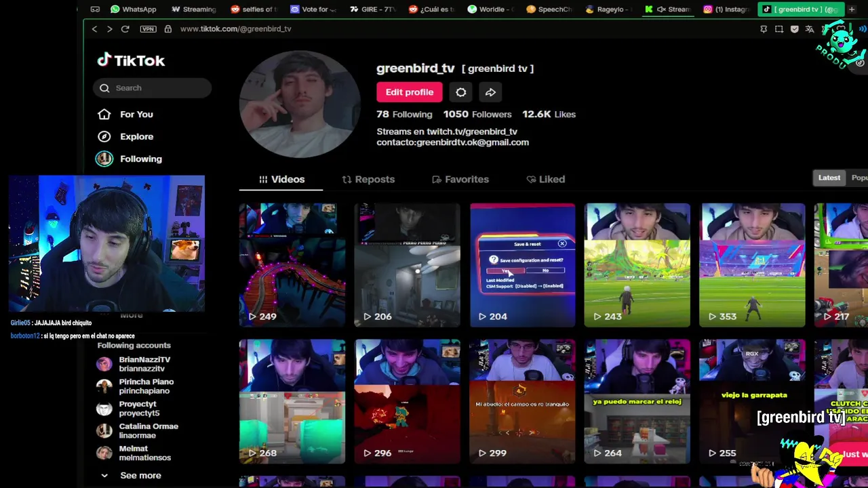Sort videos by Latest
This screenshot has width=868, height=488.
829,178
